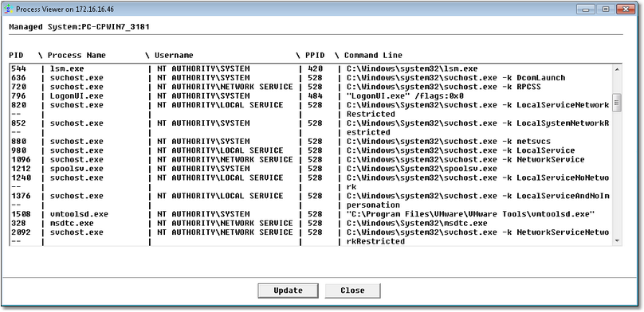Click the svchost.exe -k LocalService command line

point(461,150)
